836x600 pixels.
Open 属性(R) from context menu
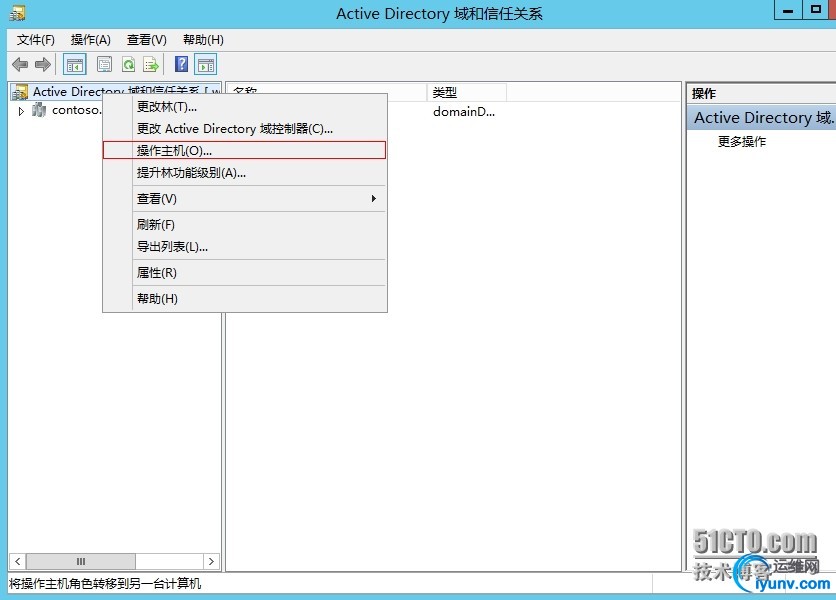(245, 273)
